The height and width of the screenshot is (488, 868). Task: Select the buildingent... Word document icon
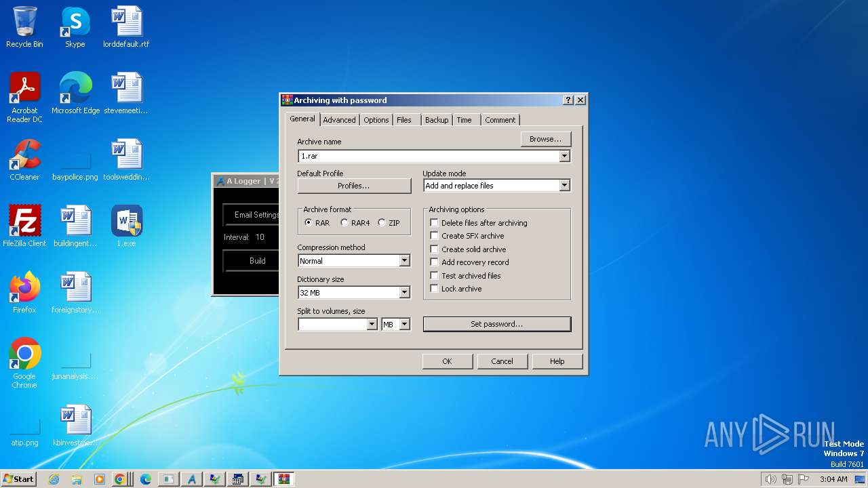tap(75, 226)
